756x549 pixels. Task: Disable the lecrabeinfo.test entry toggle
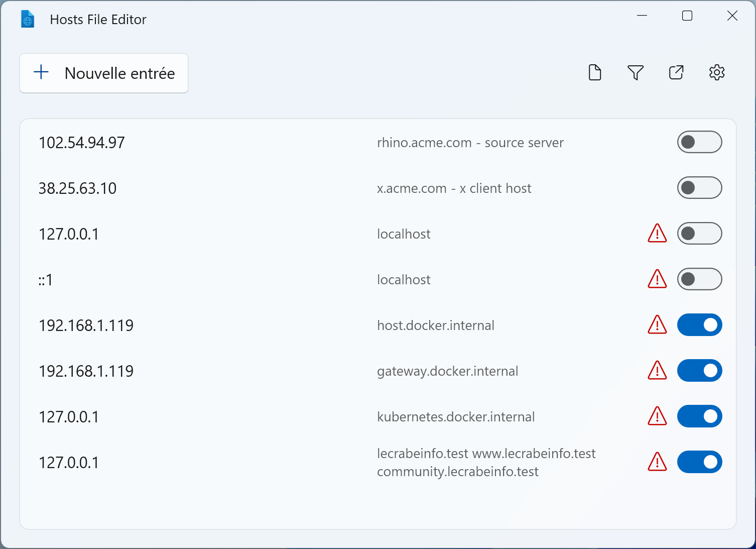tap(699, 462)
